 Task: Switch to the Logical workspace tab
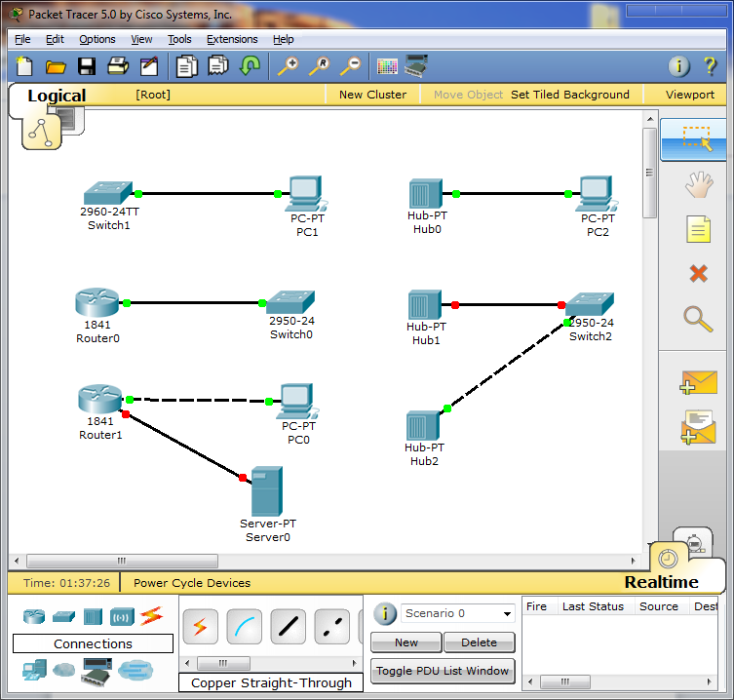[x=57, y=96]
